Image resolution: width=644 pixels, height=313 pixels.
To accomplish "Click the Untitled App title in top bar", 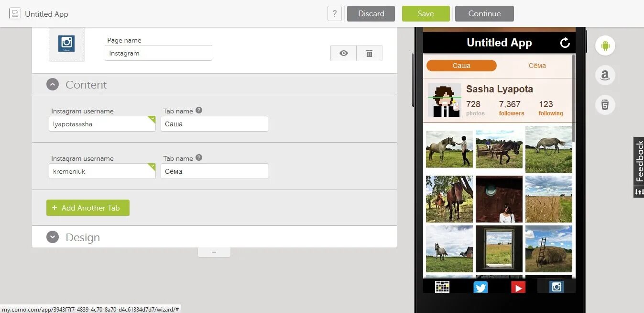I will coord(46,14).
